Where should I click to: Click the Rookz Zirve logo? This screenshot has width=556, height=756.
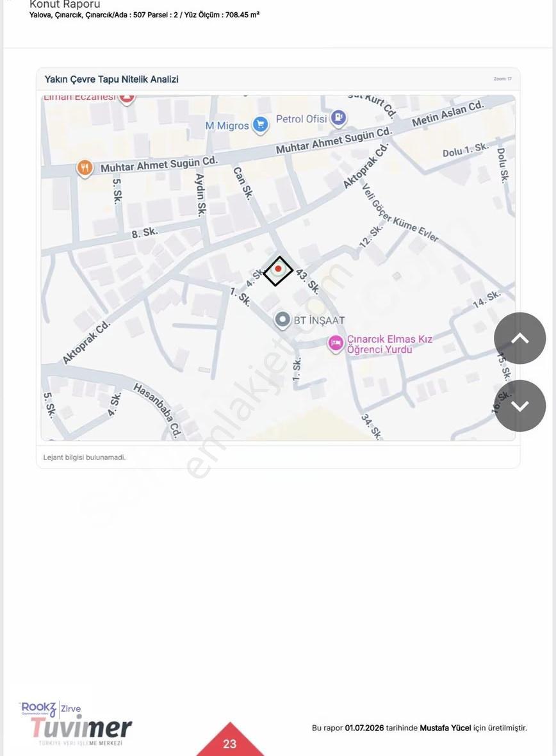(x=50, y=709)
